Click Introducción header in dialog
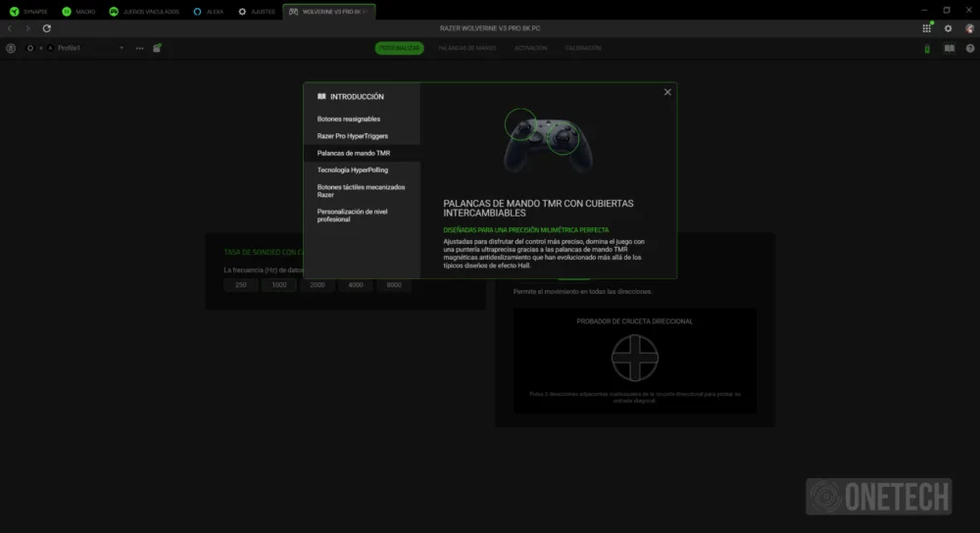Screen dimensions: 980x533 coord(351,97)
